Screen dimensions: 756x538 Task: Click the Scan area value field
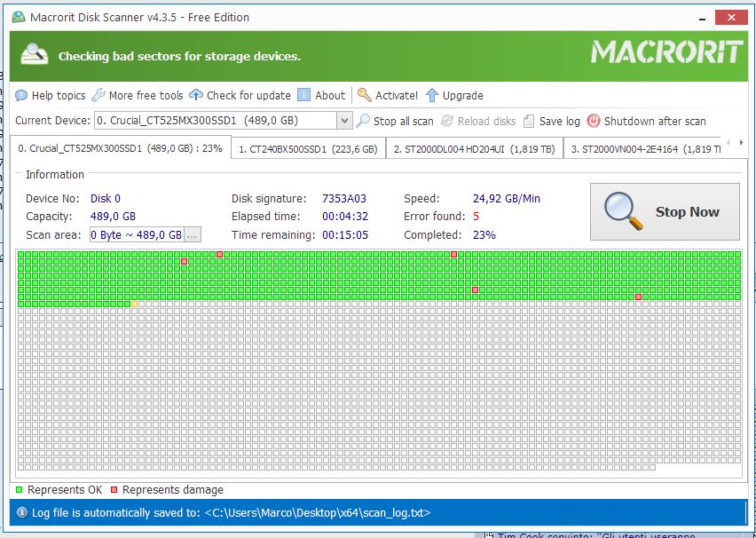(x=137, y=235)
